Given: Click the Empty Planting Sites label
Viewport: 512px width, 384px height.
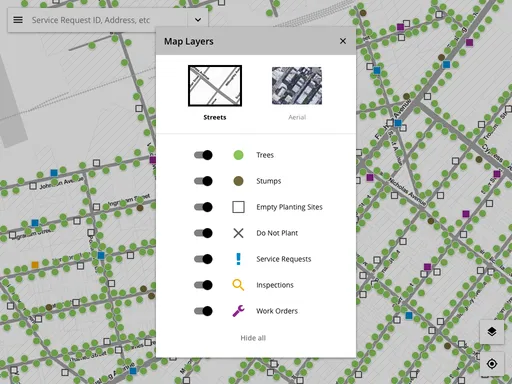Looking at the screenshot, I should click(289, 207).
